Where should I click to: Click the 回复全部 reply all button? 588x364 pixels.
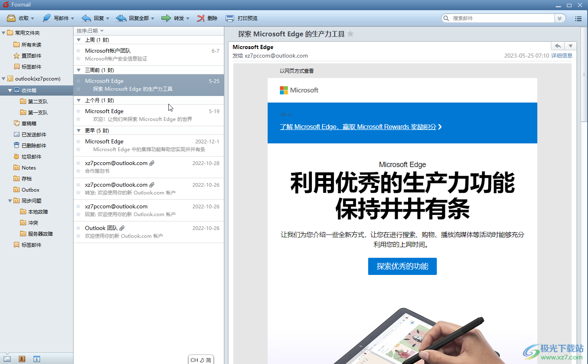coord(132,18)
